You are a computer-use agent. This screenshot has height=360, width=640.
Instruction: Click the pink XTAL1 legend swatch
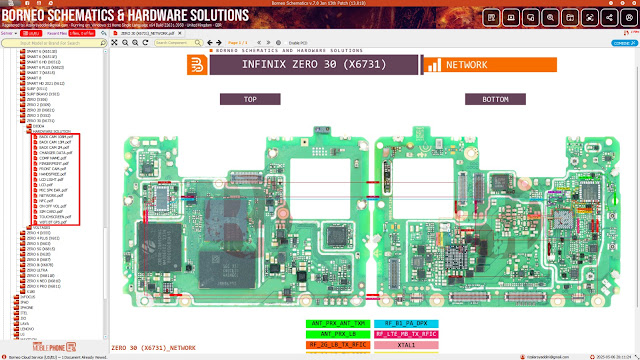pyautogui.click(x=406, y=345)
